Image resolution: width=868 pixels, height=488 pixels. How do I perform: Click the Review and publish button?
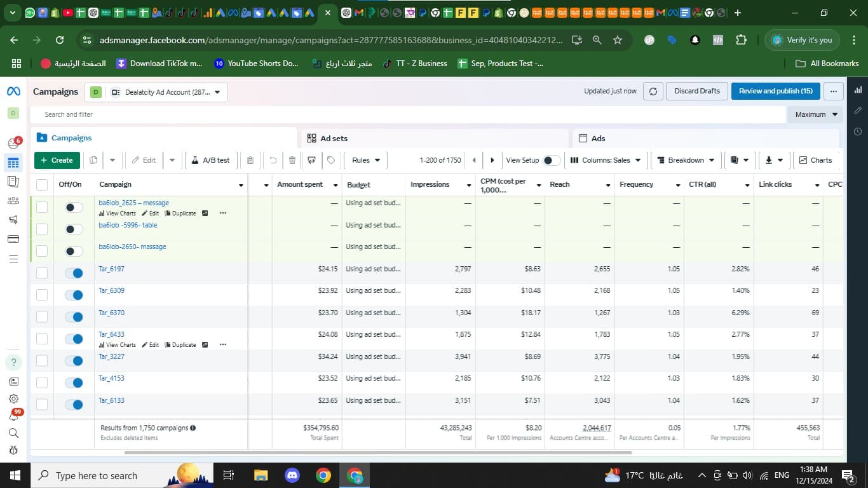pos(775,91)
